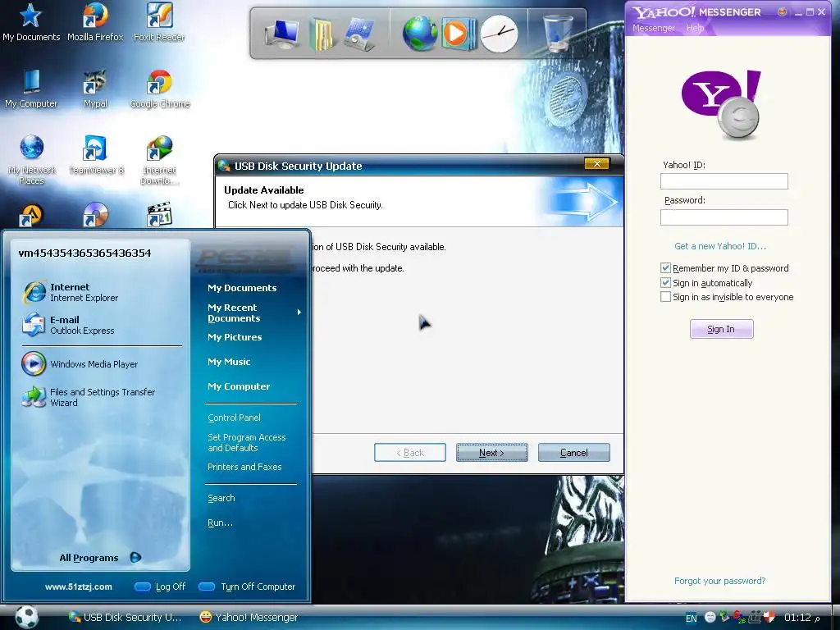Click the globe icon in the dock
The image size is (840, 630).
(x=420, y=34)
